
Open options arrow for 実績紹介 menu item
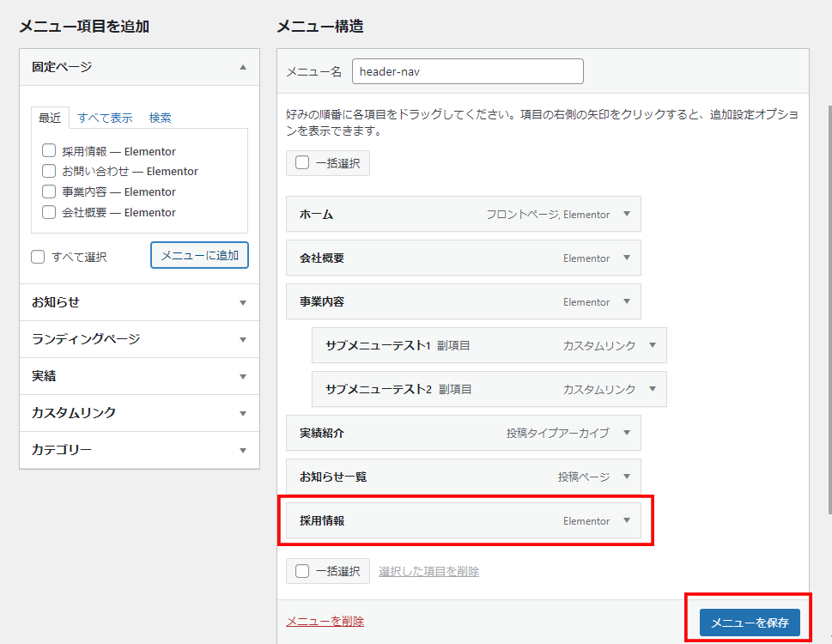(627, 433)
